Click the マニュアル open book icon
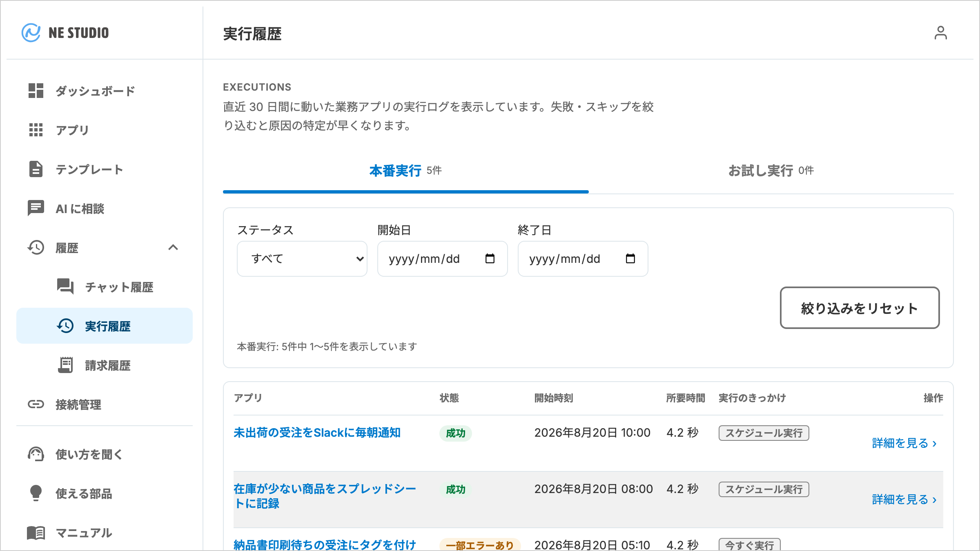The width and height of the screenshot is (980, 551). click(36, 533)
